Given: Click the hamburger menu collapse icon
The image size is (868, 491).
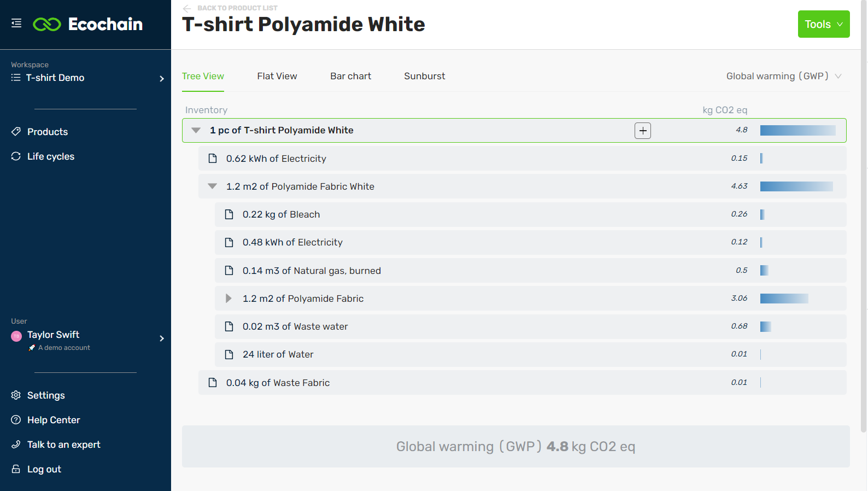Looking at the screenshot, I should click(x=16, y=24).
